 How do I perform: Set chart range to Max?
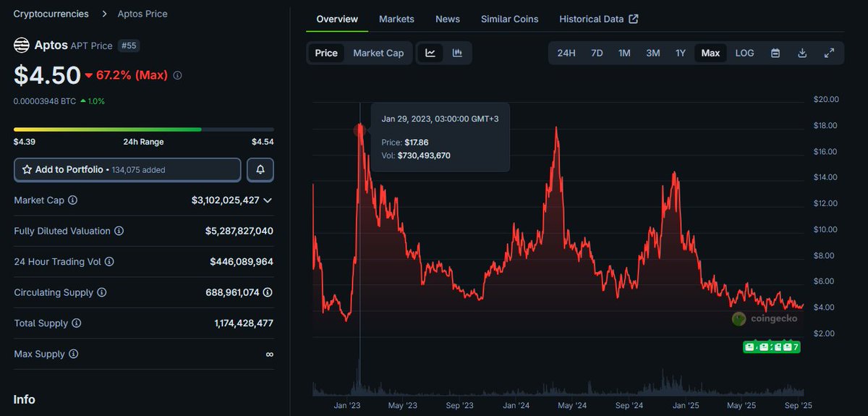pos(710,53)
